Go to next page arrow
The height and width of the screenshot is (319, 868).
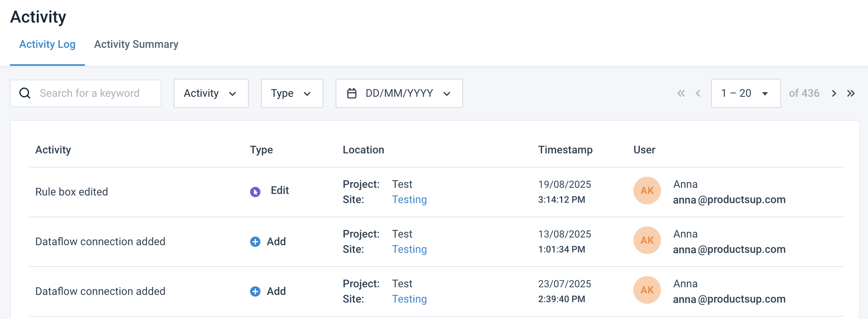coord(834,93)
